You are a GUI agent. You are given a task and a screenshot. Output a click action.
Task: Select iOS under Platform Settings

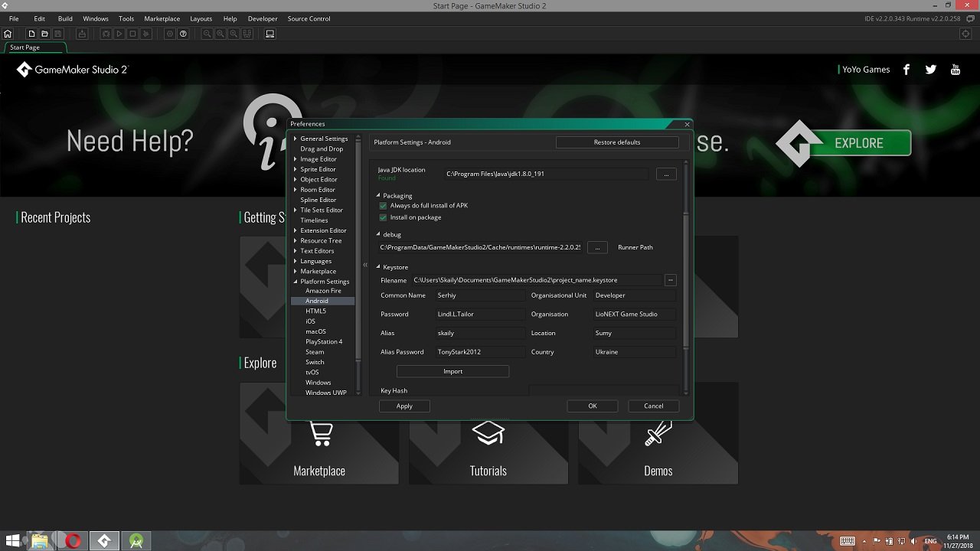[310, 321]
